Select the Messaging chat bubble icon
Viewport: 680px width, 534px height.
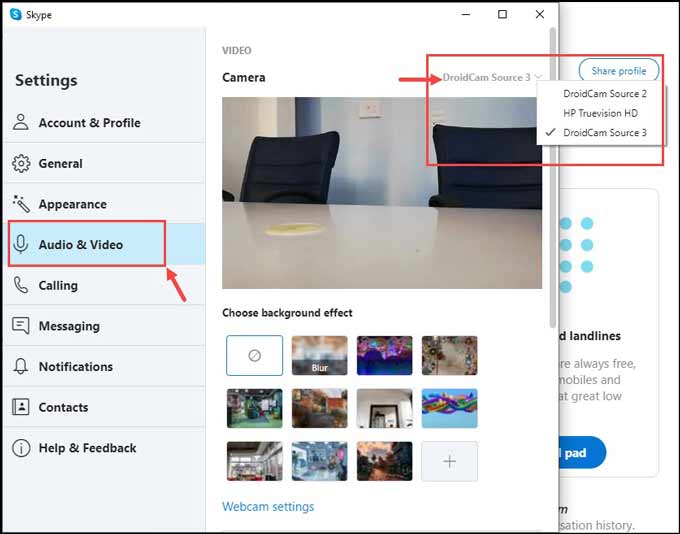[x=21, y=325]
